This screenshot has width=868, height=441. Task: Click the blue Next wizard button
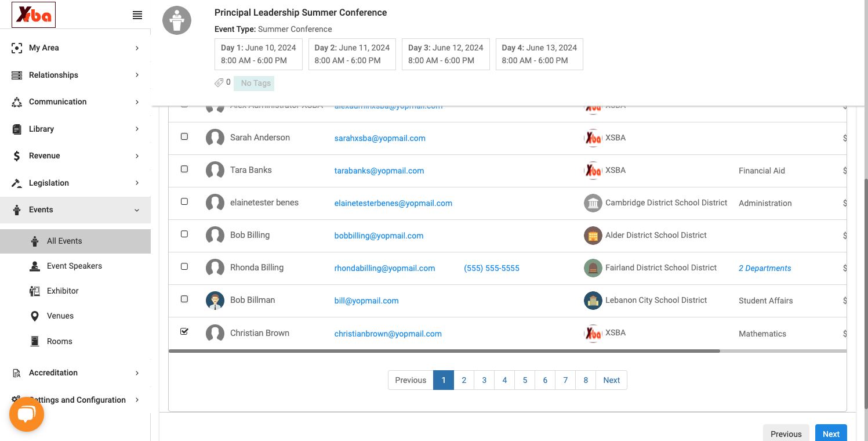click(831, 433)
